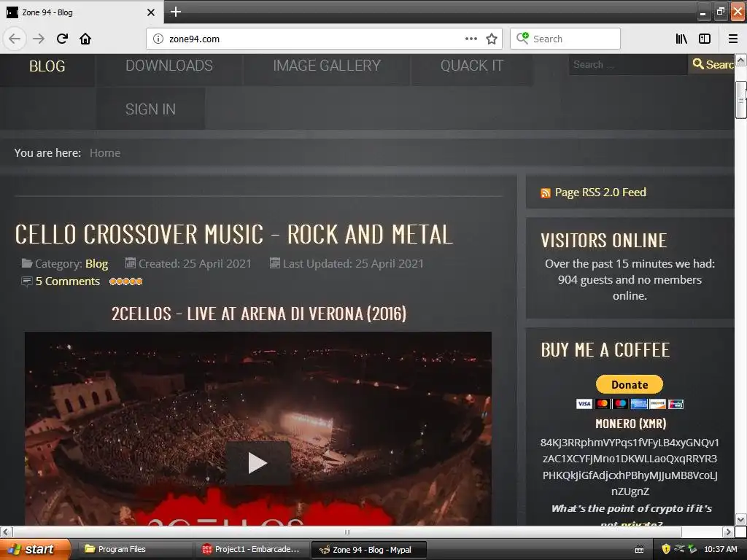Click the VISITORS ONLINE heading
The width and height of the screenshot is (747, 560).
tap(603, 241)
